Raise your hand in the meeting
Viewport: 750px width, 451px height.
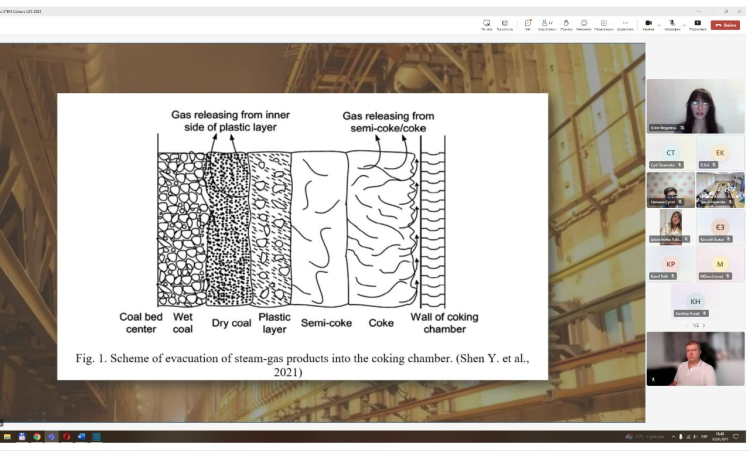coord(566,23)
